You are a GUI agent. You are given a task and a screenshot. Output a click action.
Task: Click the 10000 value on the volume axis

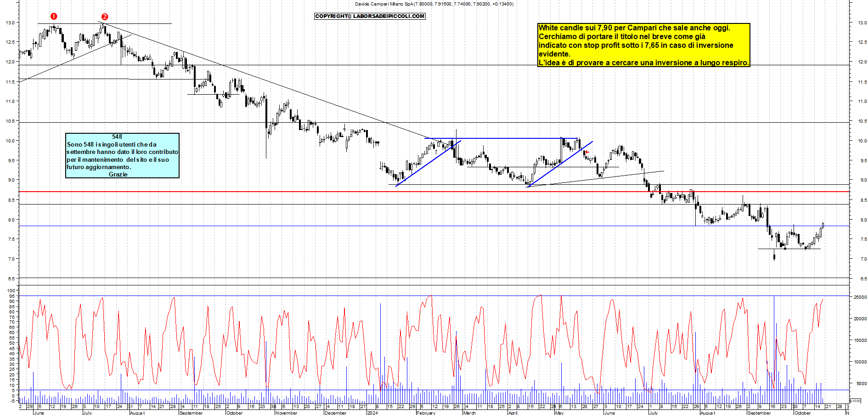[860, 362]
